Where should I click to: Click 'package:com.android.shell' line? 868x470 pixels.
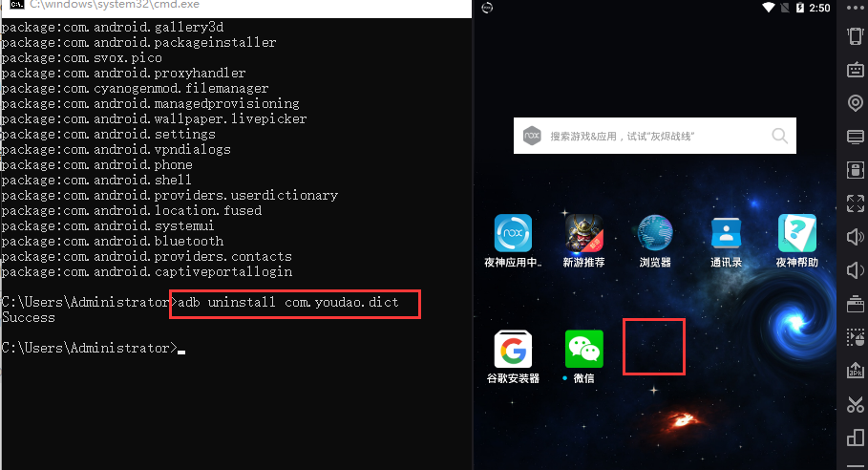[x=96, y=180]
